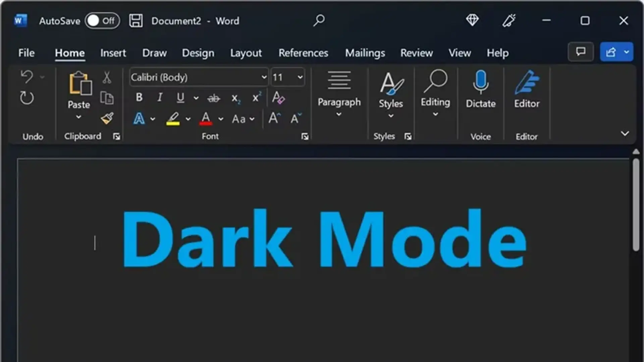The width and height of the screenshot is (644, 362).
Task: Click the Cut scissors icon
Action: pos(107,77)
